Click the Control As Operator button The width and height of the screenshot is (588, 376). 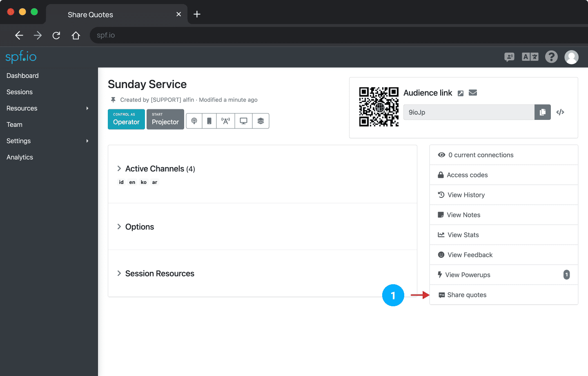coord(126,119)
